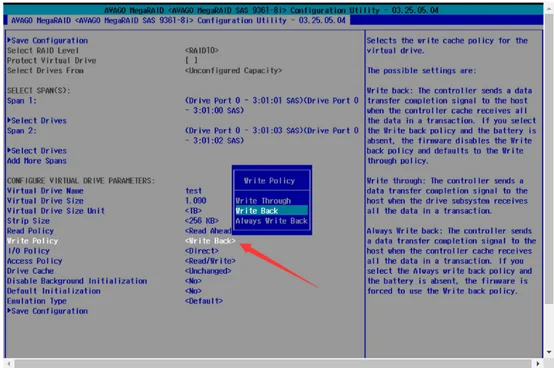Open the top Save Configuration entry
Image resolution: width=554 pixels, height=368 pixels.
[x=48, y=41]
